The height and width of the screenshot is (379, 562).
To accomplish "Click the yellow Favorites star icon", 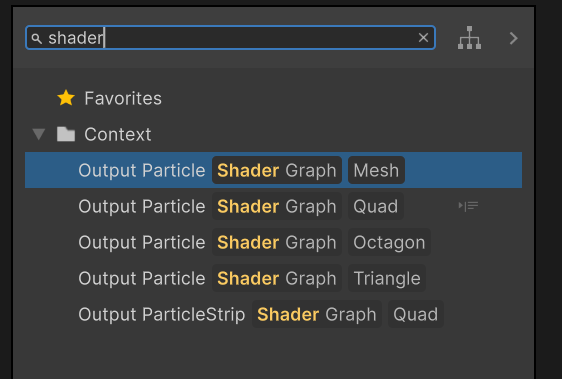I will point(66,98).
